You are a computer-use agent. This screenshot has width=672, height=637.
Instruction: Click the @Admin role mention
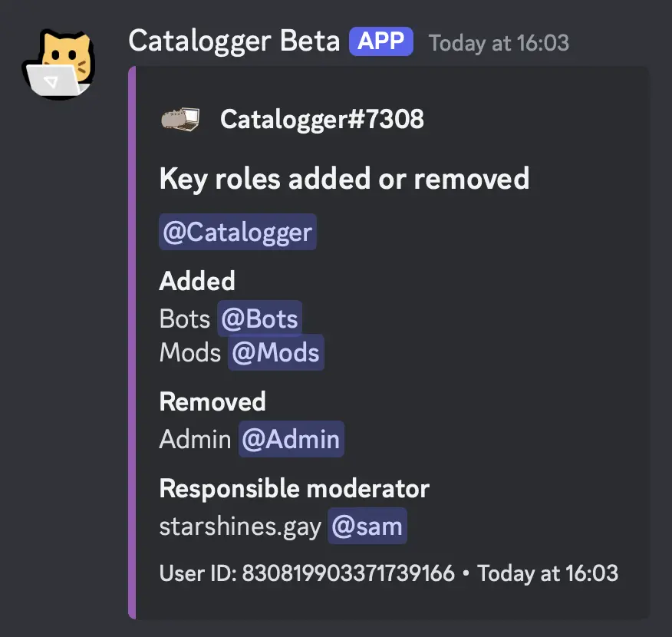291,439
